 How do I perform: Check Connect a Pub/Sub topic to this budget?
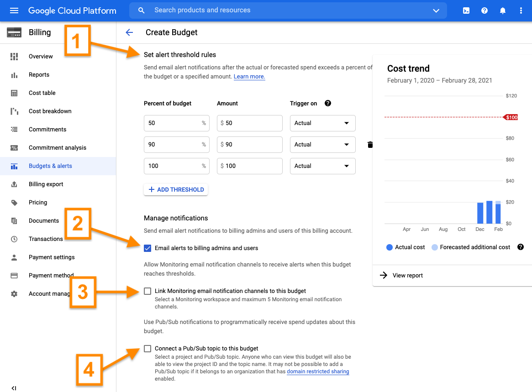click(x=147, y=349)
